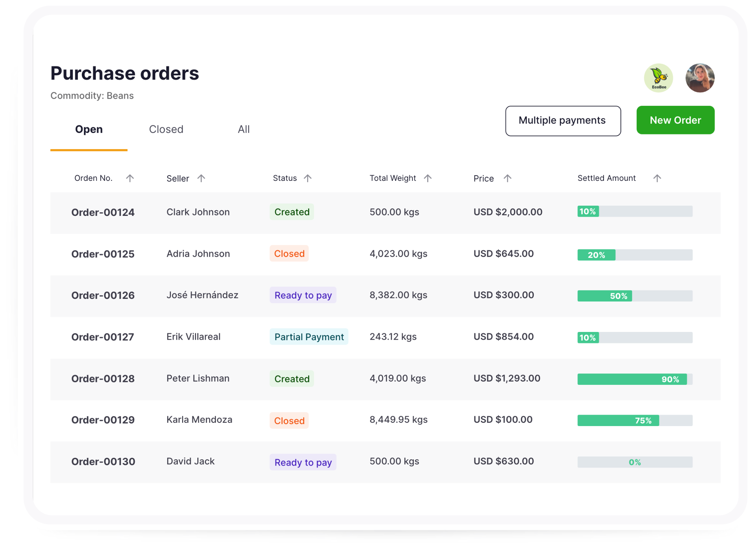Image resolution: width=756 pixels, height=547 pixels.
Task: Select seller José Hernández
Action: pyautogui.click(x=202, y=295)
